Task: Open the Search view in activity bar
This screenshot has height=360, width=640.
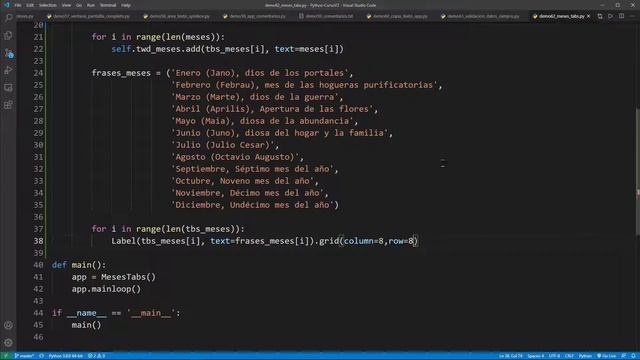Action: 8,17
